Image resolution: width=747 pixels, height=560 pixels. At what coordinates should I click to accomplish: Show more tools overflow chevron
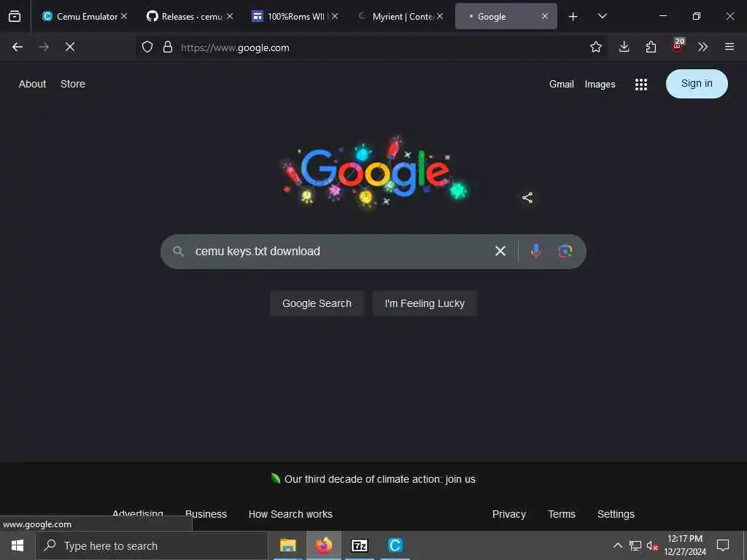703,47
